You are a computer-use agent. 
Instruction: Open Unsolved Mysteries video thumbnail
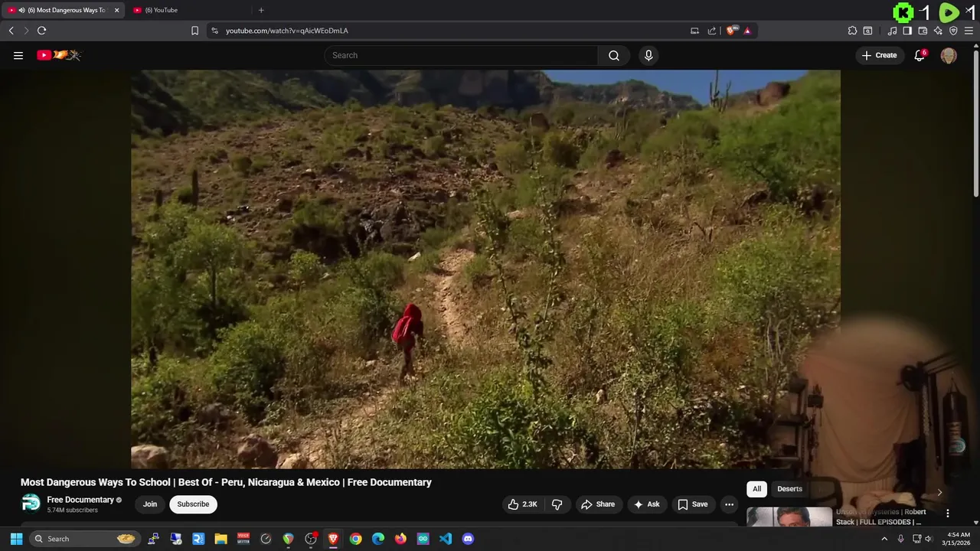point(789,517)
